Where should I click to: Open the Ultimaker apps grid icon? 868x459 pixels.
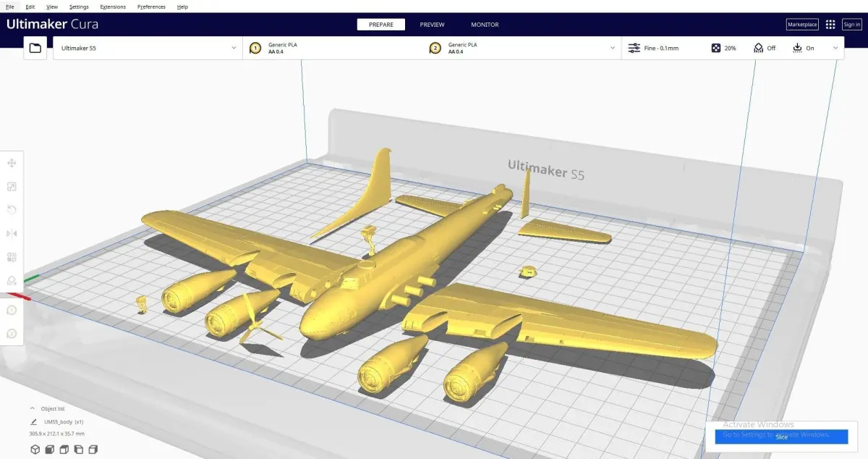[x=830, y=25]
